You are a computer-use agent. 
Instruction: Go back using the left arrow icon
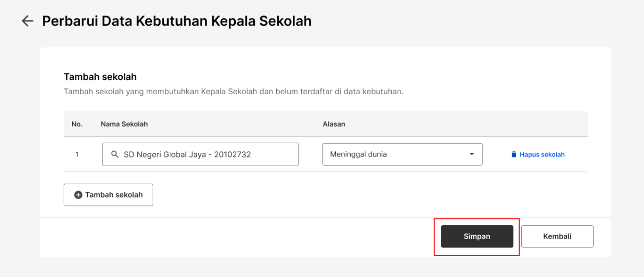click(x=28, y=21)
